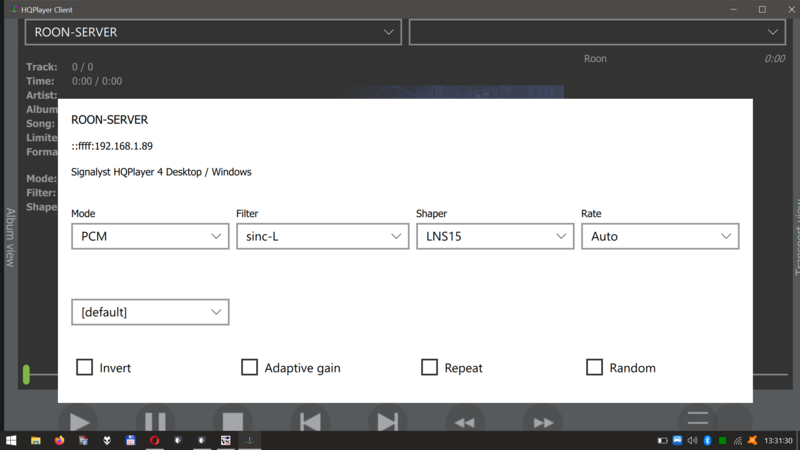Open Firefox from the taskbar
The height and width of the screenshot is (450, 800).
click(59, 440)
